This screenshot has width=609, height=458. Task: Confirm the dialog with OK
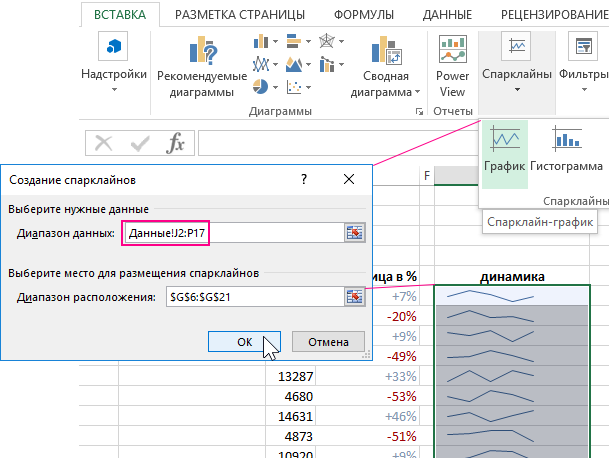click(244, 341)
